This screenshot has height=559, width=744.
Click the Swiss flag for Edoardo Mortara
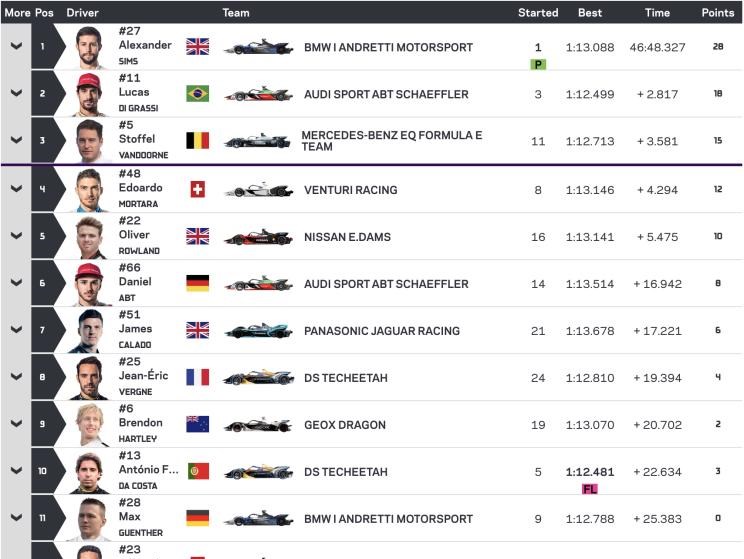pos(197,189)
